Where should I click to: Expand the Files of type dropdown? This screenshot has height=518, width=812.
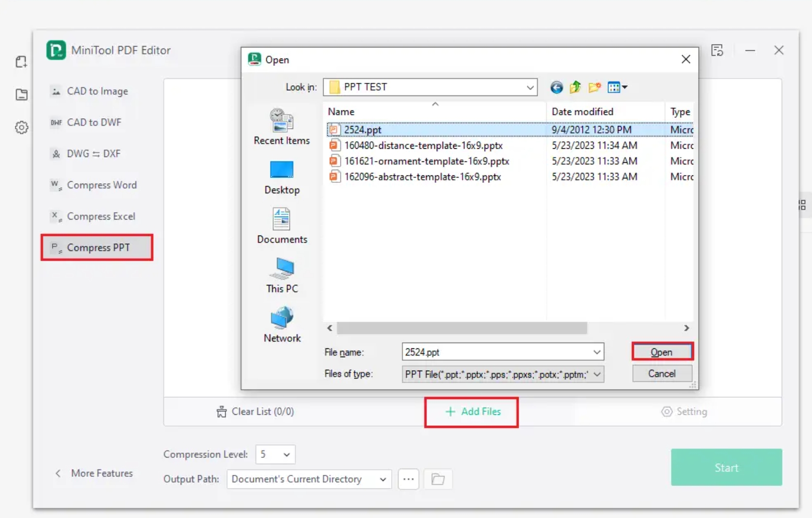point(597,374)
